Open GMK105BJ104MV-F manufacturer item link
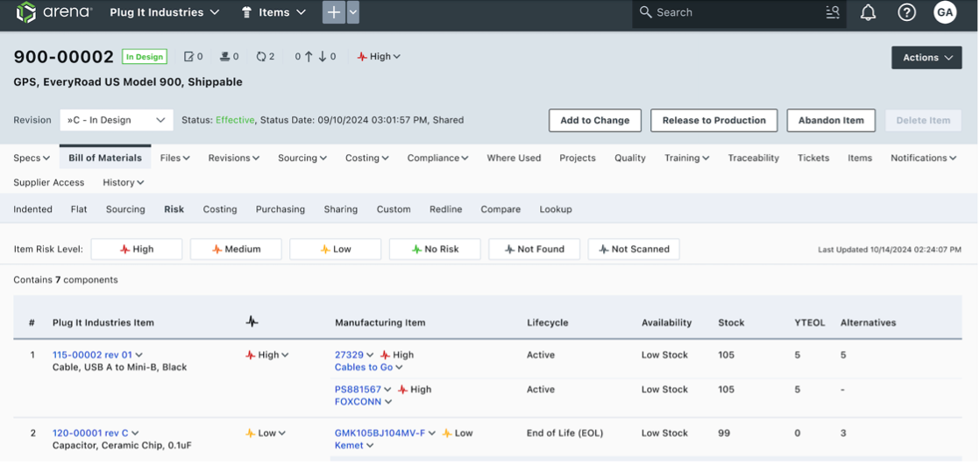Viewport: 980px width, 465px height. [380, 433]
